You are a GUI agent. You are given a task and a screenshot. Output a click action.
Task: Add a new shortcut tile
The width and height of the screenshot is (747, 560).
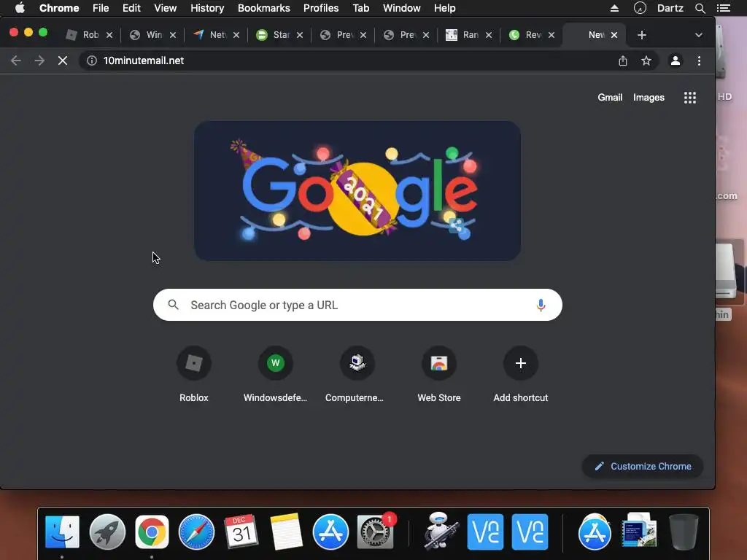click(521, 375)
